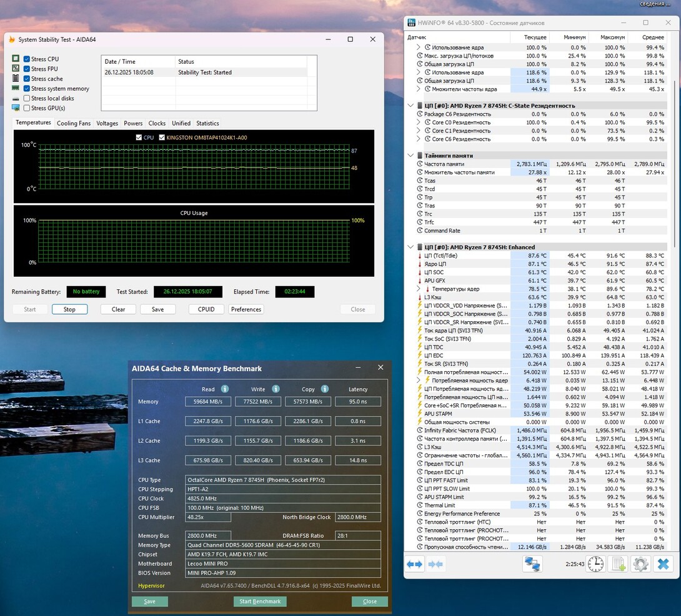Switch to the Cooling Fans tab
The width and height of the screenshot is (681, 616).
point(74,123)
